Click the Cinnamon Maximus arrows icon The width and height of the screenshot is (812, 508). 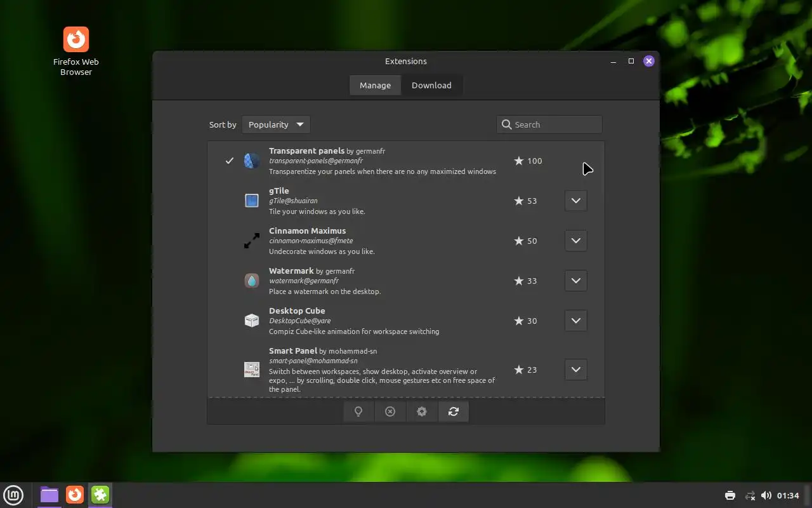(252, 241)
